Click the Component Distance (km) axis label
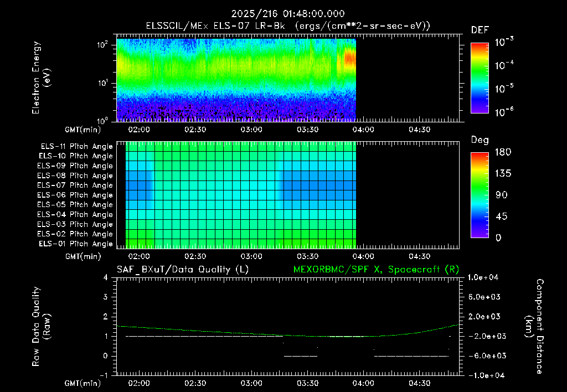This screenshot has height=392, width=567. click(534, 327)
